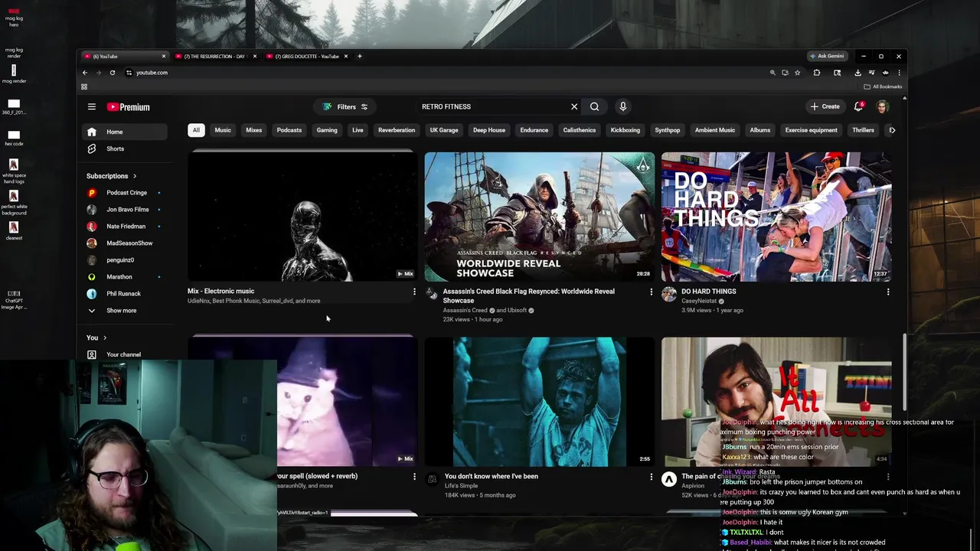Select the Deep House chip
Screen dimensions: 980x551
click(x=489, y=130)
